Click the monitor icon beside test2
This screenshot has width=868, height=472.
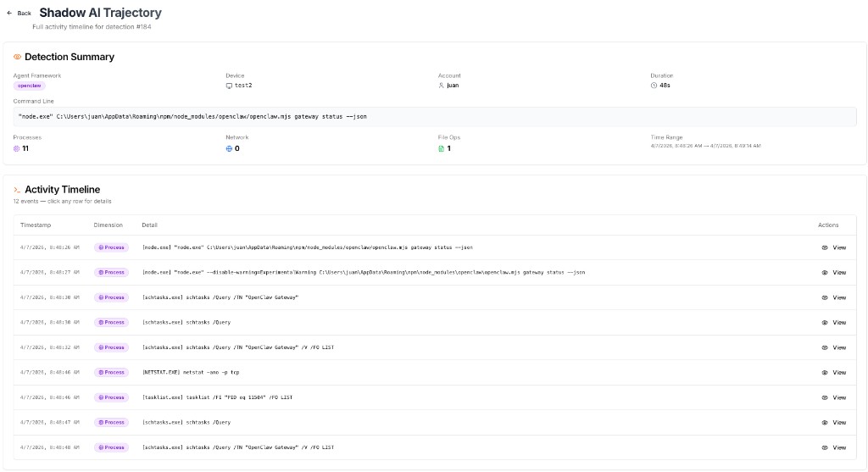229,86
